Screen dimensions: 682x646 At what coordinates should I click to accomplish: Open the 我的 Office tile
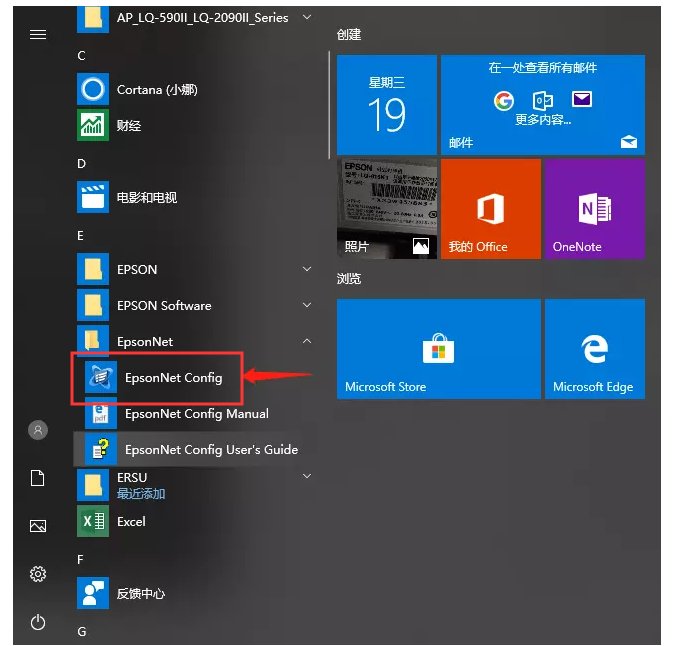[x=491, y=209]
